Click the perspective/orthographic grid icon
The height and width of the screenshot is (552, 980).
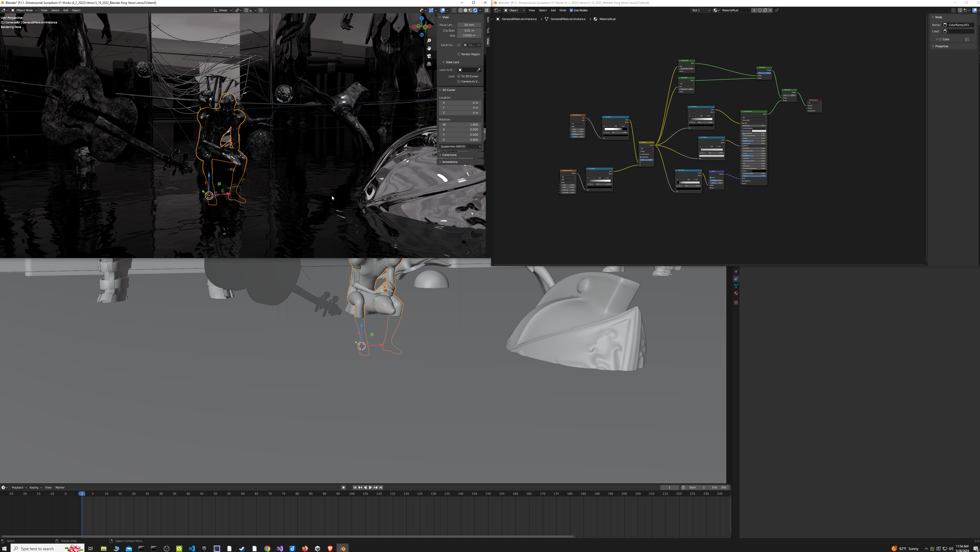(429, 64)
